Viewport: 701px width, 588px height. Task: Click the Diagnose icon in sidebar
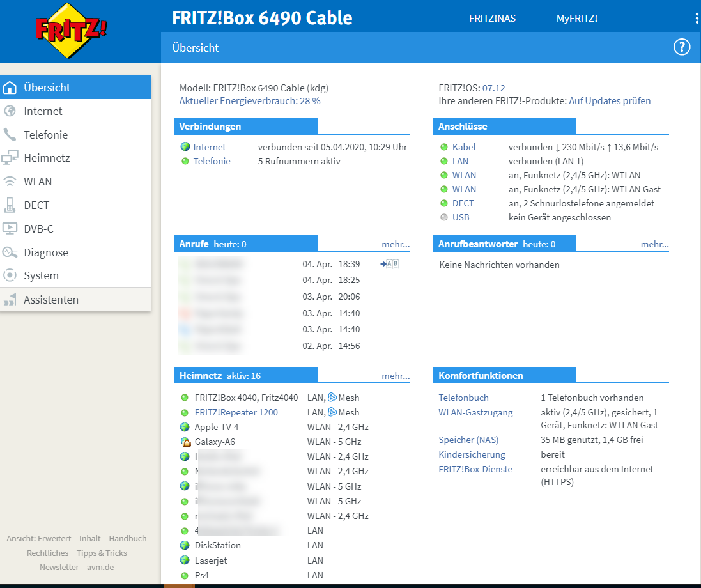click(x=10, y=252)
